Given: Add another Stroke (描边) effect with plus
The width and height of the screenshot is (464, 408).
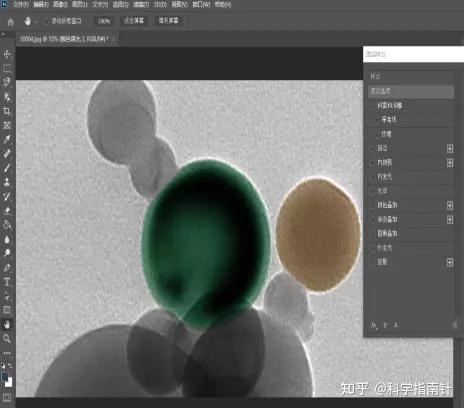Looking at the screenshot, I should point(450,149).
